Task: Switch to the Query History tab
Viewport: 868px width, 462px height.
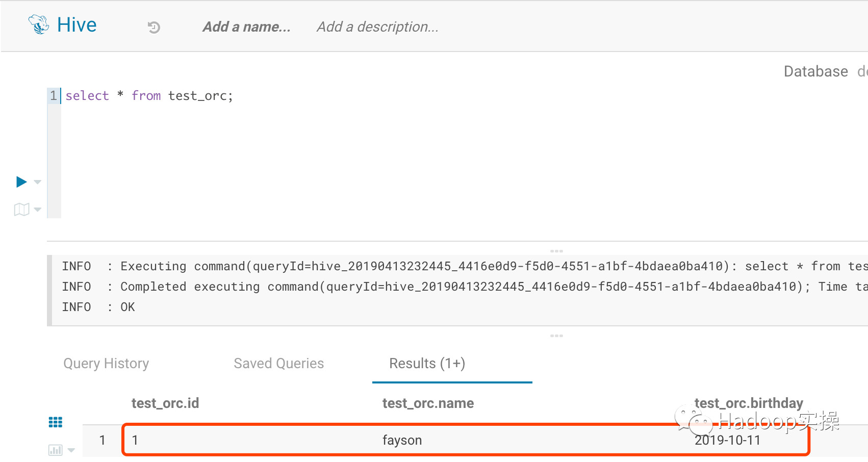Action: coord(106,363)
